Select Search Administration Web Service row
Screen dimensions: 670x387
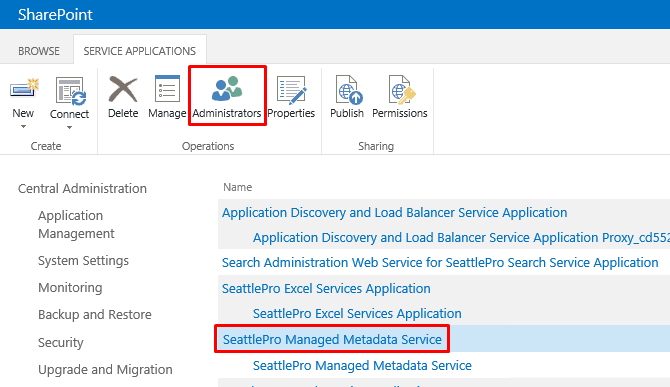tap(440, 263)
